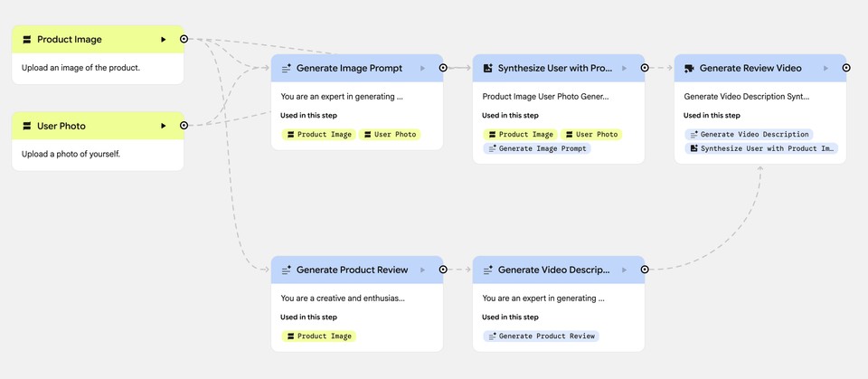This screenshot has height=379, width=868.
Task: Click the Generate Review Video node icon
Action: pyautogui.click(x=690, y=68)
